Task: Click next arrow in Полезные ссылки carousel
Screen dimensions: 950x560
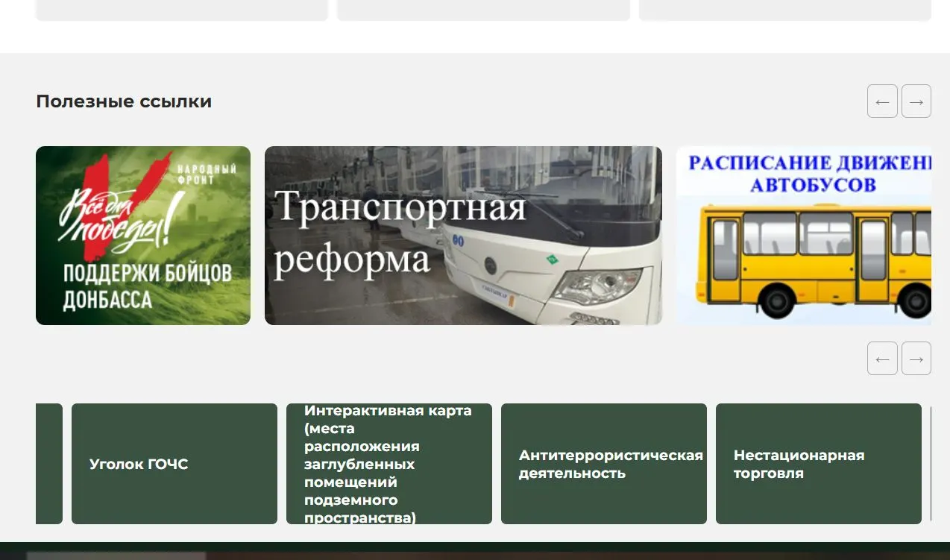Action: click(916, 101)
